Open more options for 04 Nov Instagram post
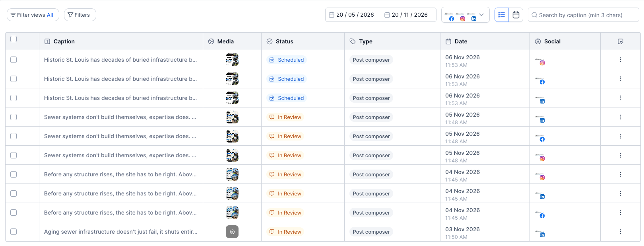This screenshot has height=246, width=644. [621, 174]
